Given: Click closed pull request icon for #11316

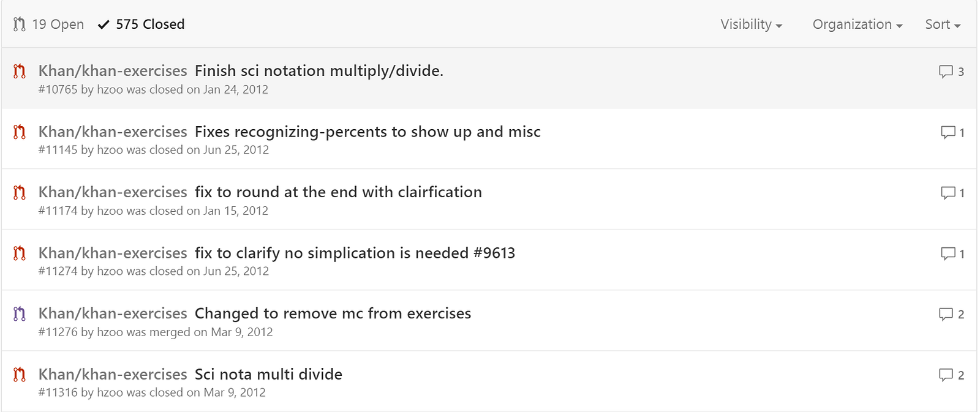Looking at the screenshot, I should (x=20, y=375).
